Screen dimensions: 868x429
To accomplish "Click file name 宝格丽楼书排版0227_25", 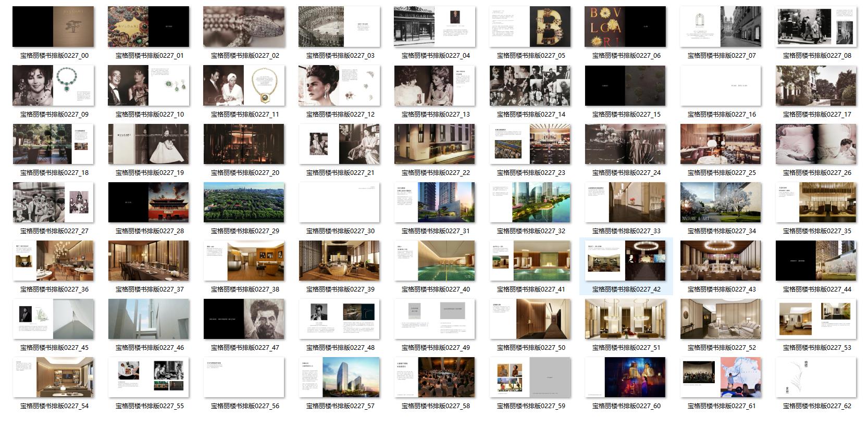I will [722, 173].
